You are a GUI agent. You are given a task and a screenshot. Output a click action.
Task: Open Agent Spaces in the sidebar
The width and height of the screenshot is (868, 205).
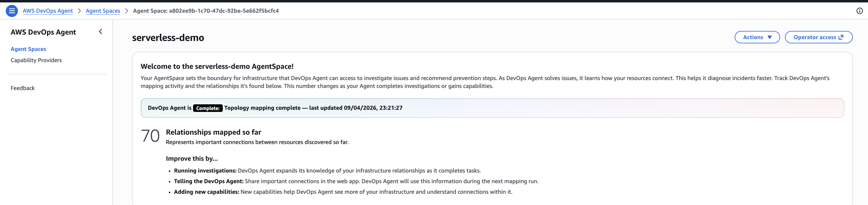pyautogui.click(x=28, y=49)
